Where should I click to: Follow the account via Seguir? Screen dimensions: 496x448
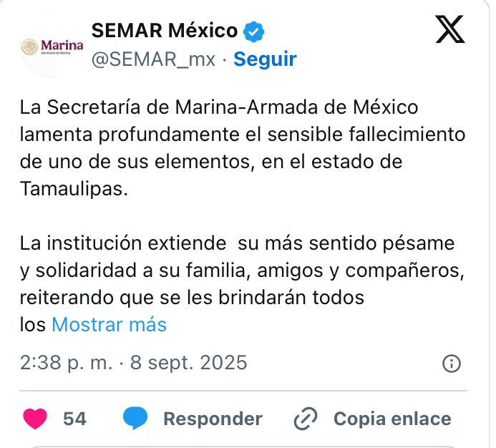(x=265, y=59)
